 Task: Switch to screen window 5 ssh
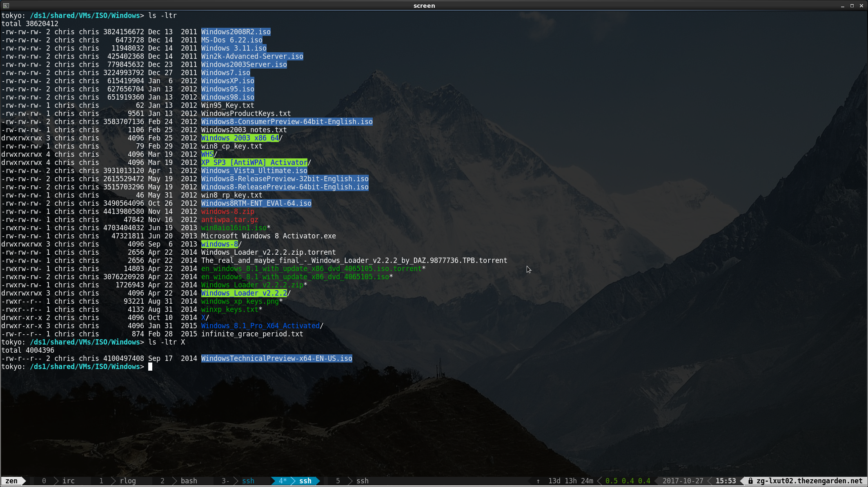pyautogui.click(x=352, y=481)
